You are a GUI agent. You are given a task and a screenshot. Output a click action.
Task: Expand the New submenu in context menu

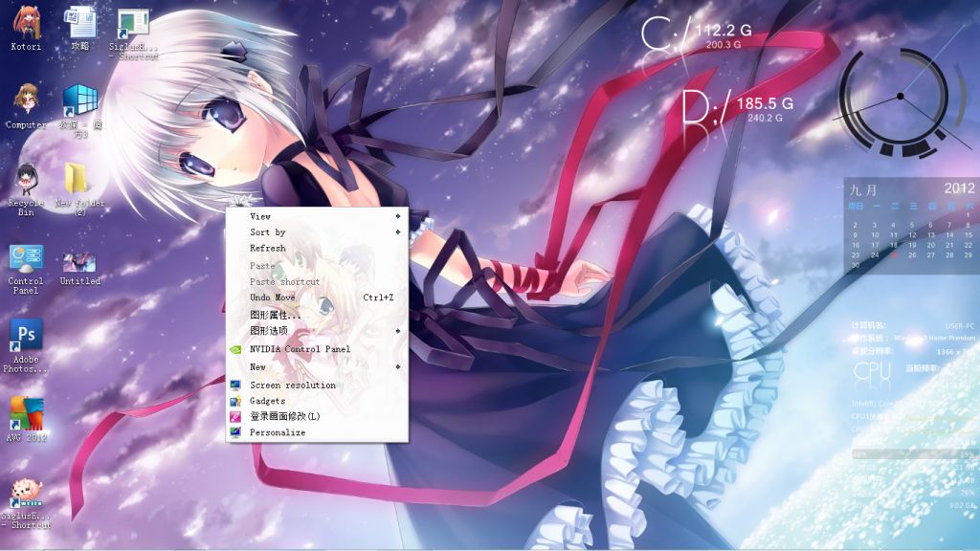[x=397, y=367]
